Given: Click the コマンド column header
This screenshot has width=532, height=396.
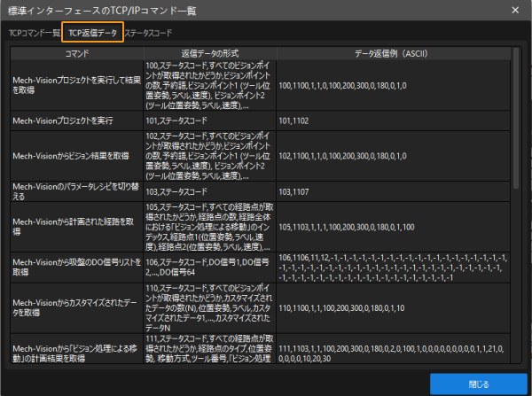Looking at the screenshot, I should (75, 54).
